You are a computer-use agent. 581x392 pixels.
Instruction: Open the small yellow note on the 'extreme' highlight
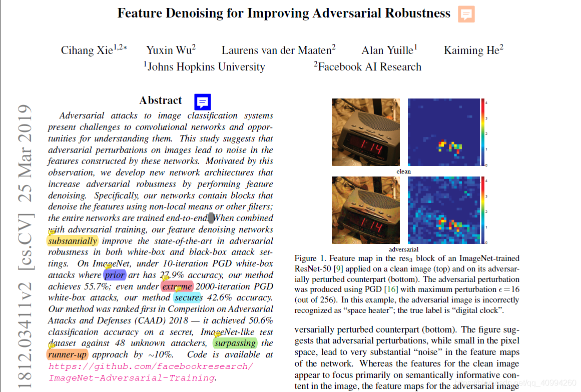(x=178, y=288)
